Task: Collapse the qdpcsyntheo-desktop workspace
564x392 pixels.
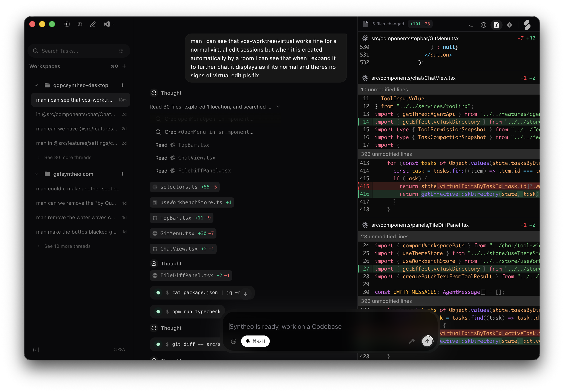Action: tap(36, 85)
